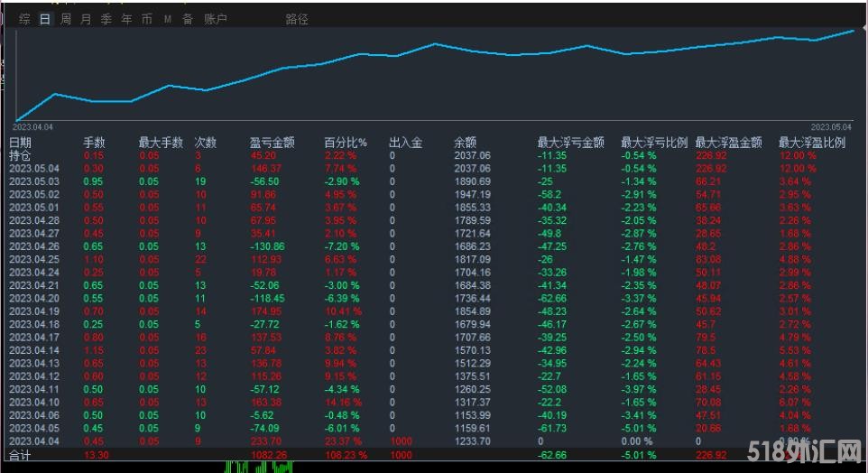The image size is (868, 473).
Task: Click the 1233.70 balance value
Action: 472,441
